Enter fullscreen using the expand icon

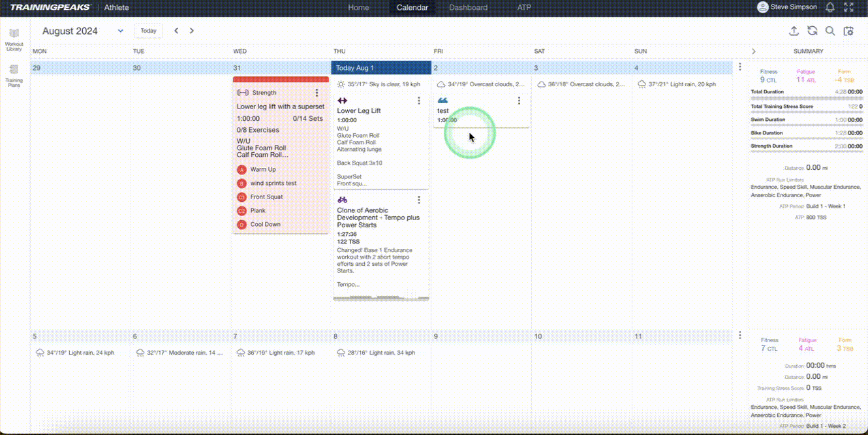(848, 7)
